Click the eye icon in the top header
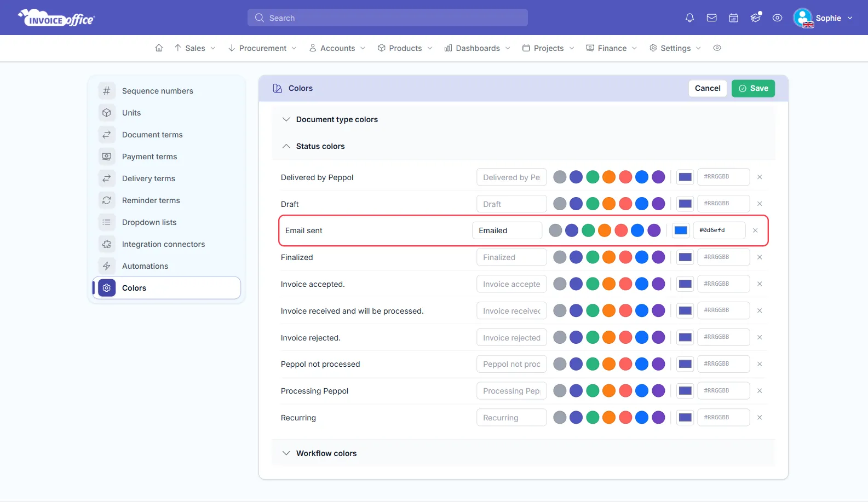Image resolution: width=868 pixels, height=502 pixels. pos(777,18)
